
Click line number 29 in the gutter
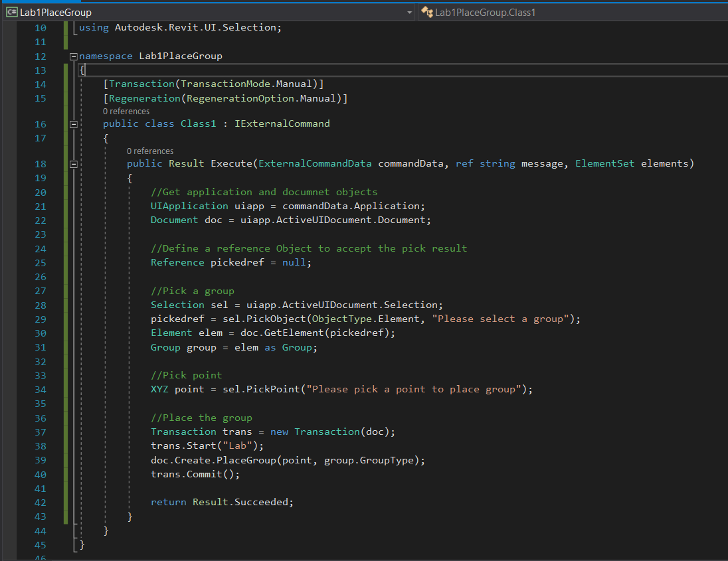point(40,319)
